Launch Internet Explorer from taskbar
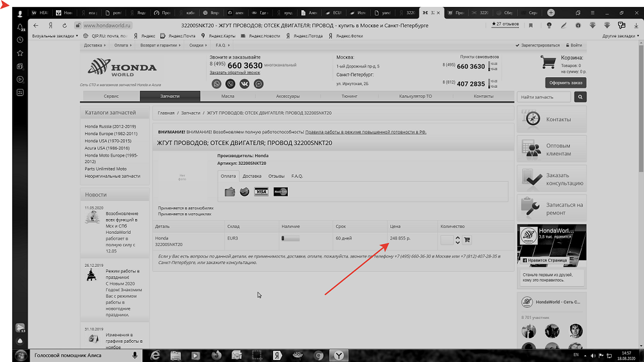This screenshot has height=362, width=644. tap(155, 356)
